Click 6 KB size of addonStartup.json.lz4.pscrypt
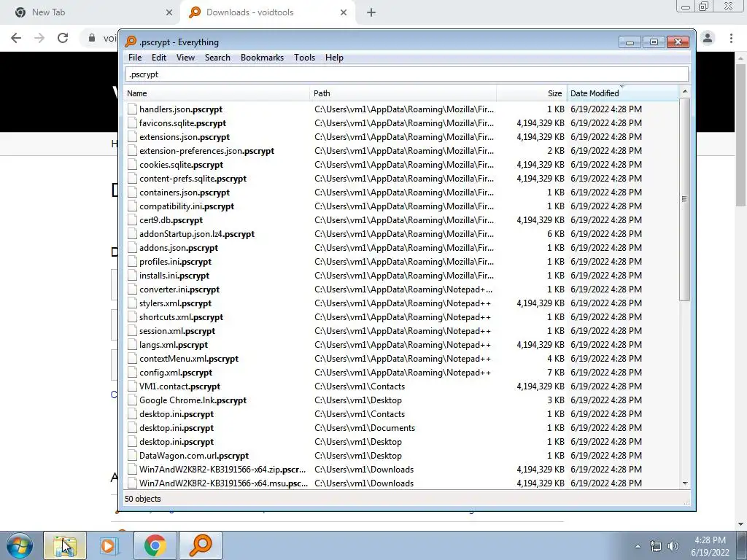Screen dimensions: 747x560 (555, 234)
